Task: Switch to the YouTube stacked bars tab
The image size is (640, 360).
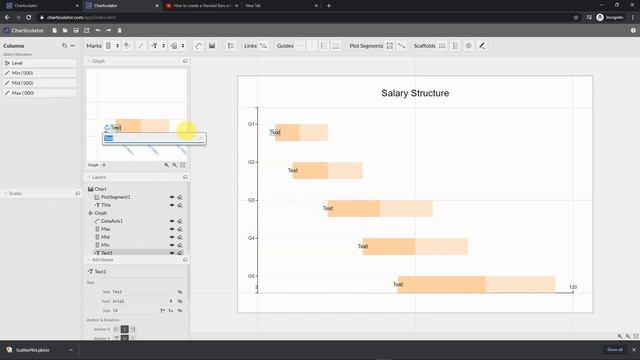Action: point(202,6)
